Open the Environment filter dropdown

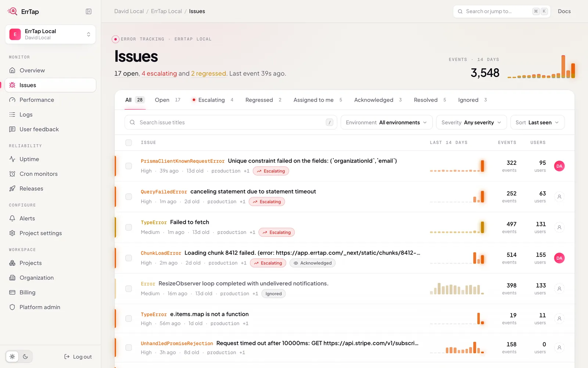(387, 123)
